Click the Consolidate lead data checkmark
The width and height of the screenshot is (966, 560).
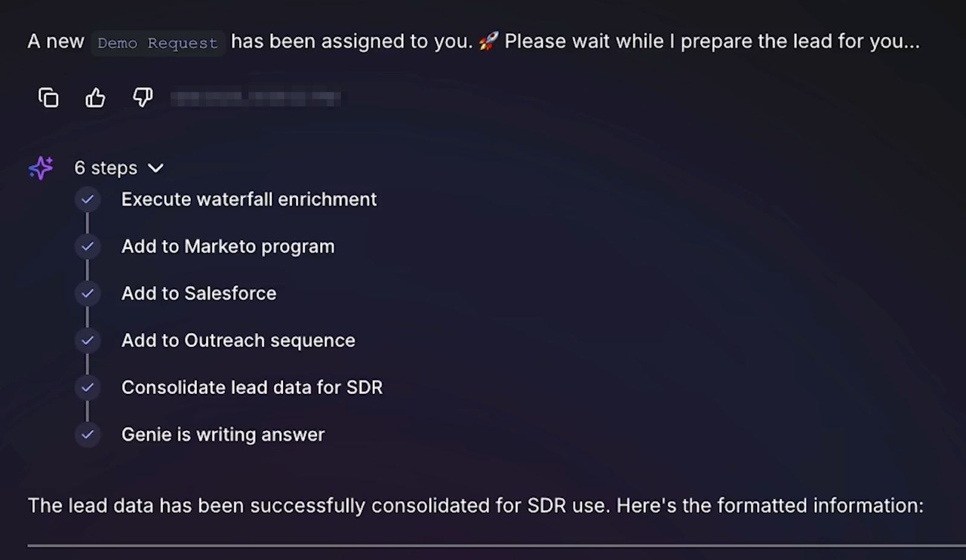88,387
